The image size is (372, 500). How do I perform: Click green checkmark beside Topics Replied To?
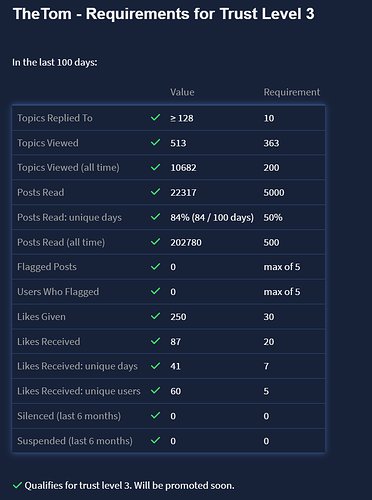[155, 117]
